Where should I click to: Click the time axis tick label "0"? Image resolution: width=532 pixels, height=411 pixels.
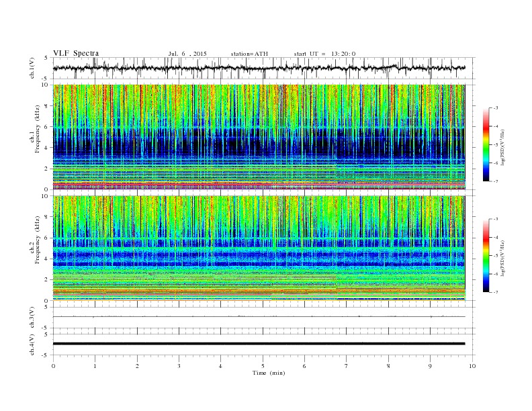coord(53,366)
